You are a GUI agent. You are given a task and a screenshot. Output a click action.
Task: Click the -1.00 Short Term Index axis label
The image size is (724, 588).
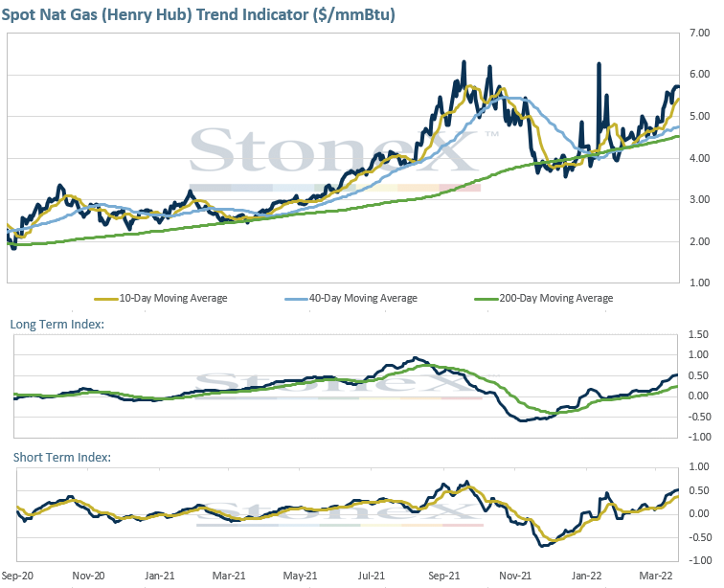698,560
